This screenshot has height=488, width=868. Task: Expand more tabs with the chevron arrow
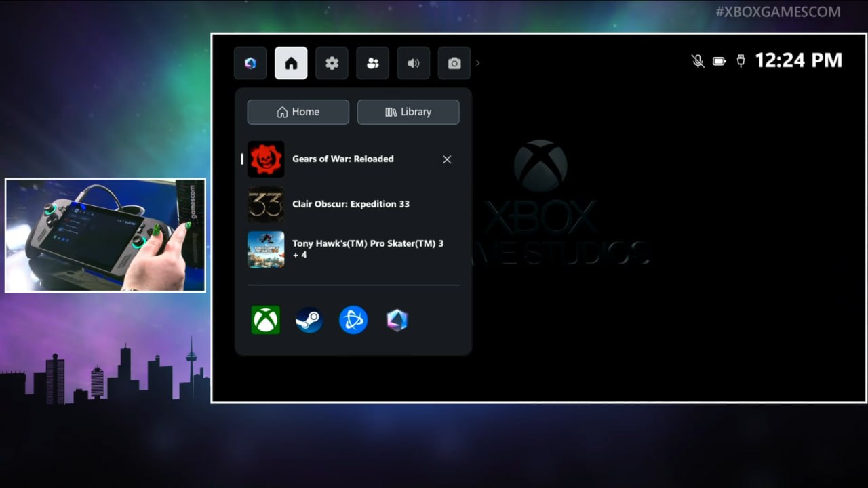(477, 63)
